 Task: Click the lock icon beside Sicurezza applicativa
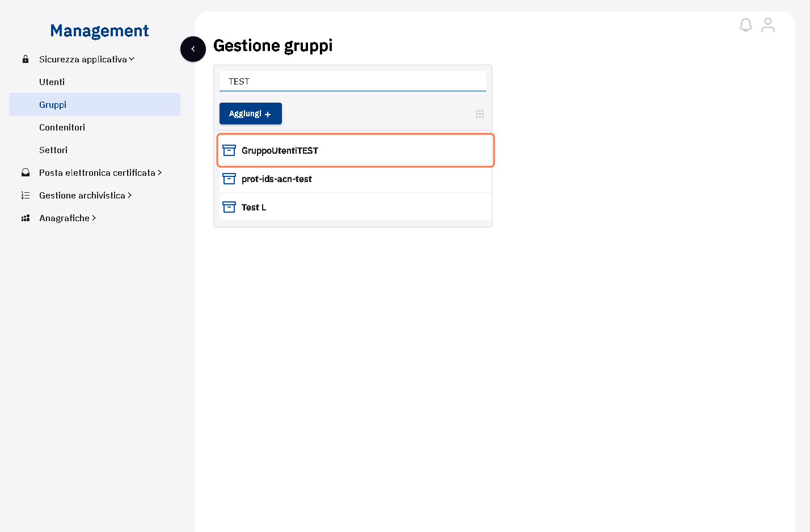26,59
